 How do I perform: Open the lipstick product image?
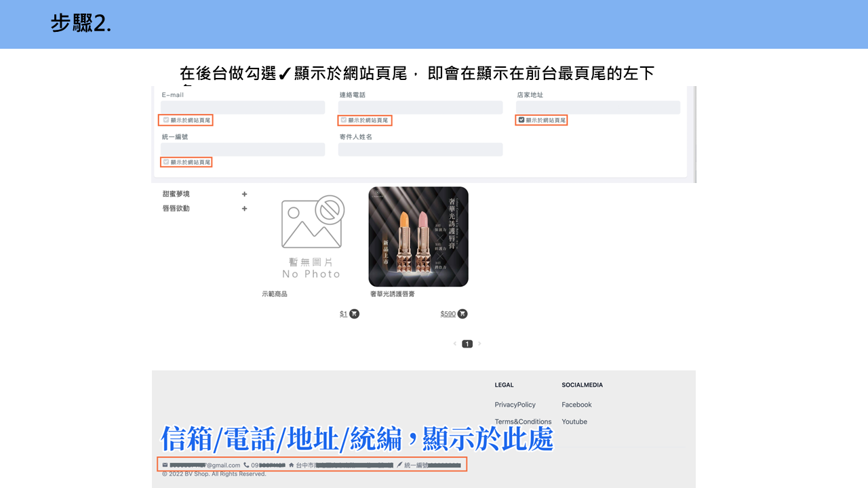tap(418, 237)
